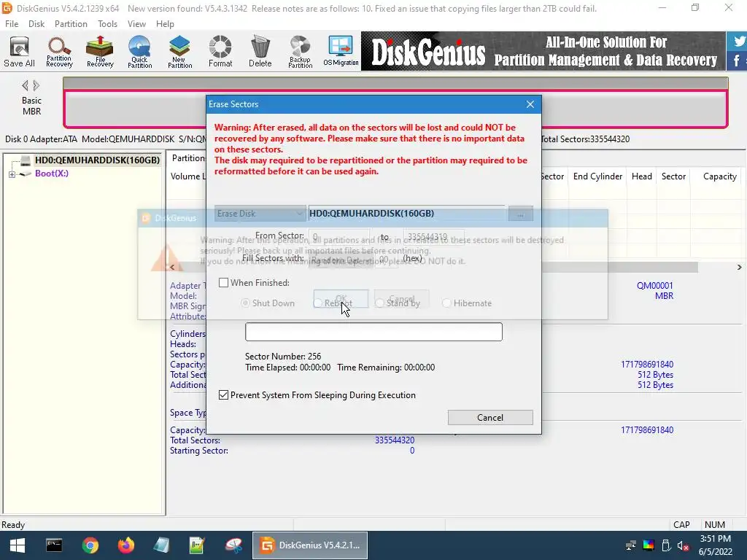
Task: Open the Facebook link icon
Action: tap(737, 61)
